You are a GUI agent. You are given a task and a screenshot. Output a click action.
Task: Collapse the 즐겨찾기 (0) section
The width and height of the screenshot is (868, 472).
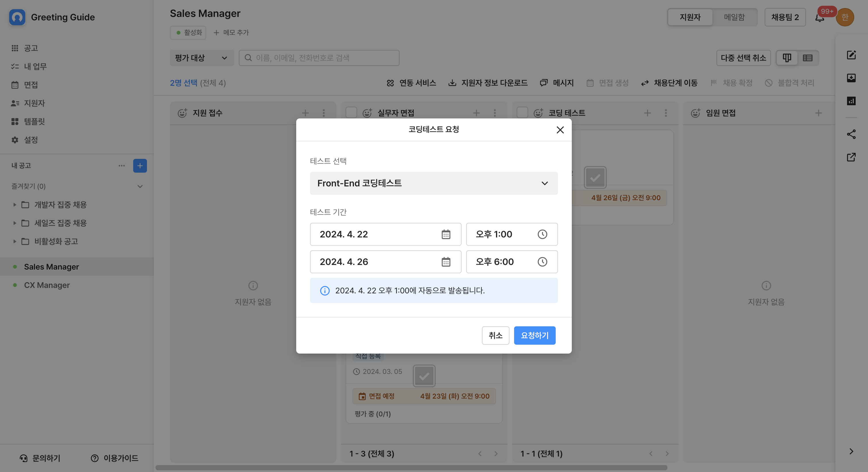pos(140,186)
